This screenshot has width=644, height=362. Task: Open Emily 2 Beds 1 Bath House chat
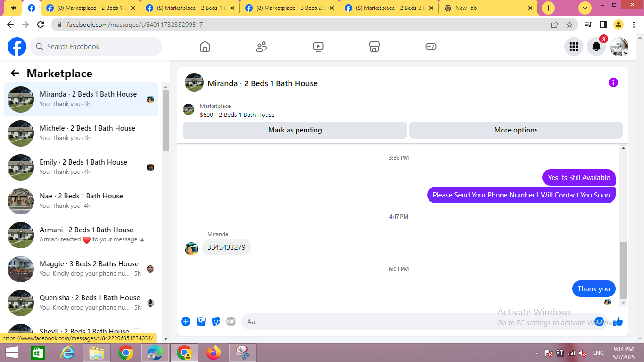[x=81, y=167]
